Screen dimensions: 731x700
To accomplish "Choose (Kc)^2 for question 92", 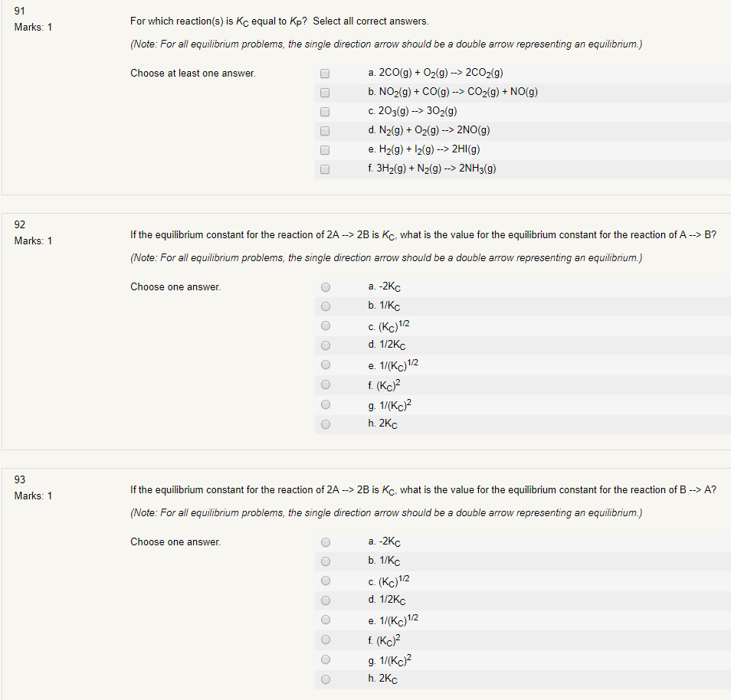I will 325,384.
